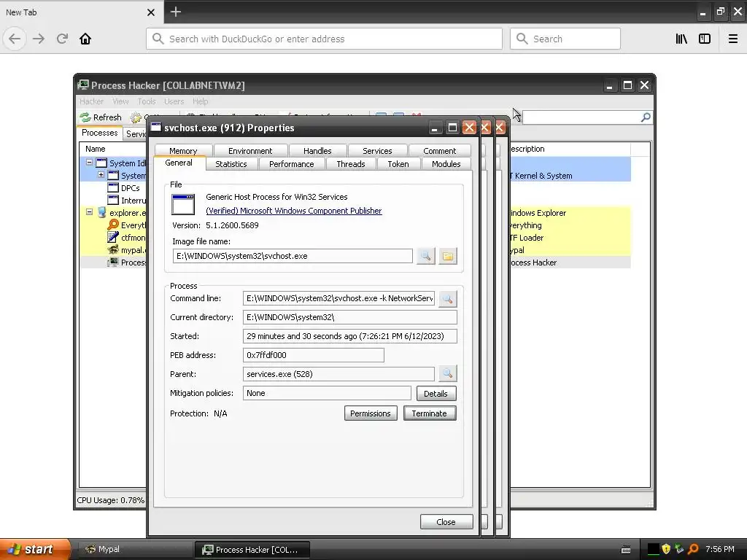The height and width of the screenshot is (560, 747).
Task: Click the safely remove hardware tray icon
Action: pos(679,549)
